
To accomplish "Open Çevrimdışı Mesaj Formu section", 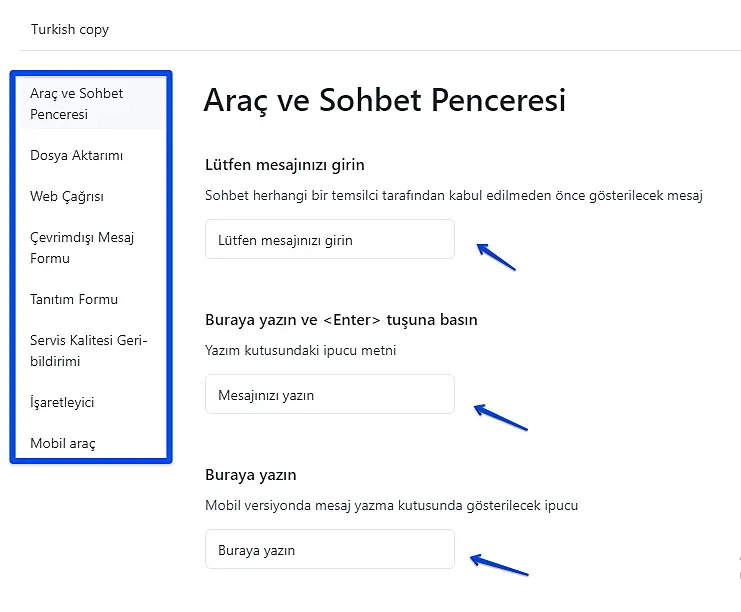I will pyautogui.click(x=82, y=248).
